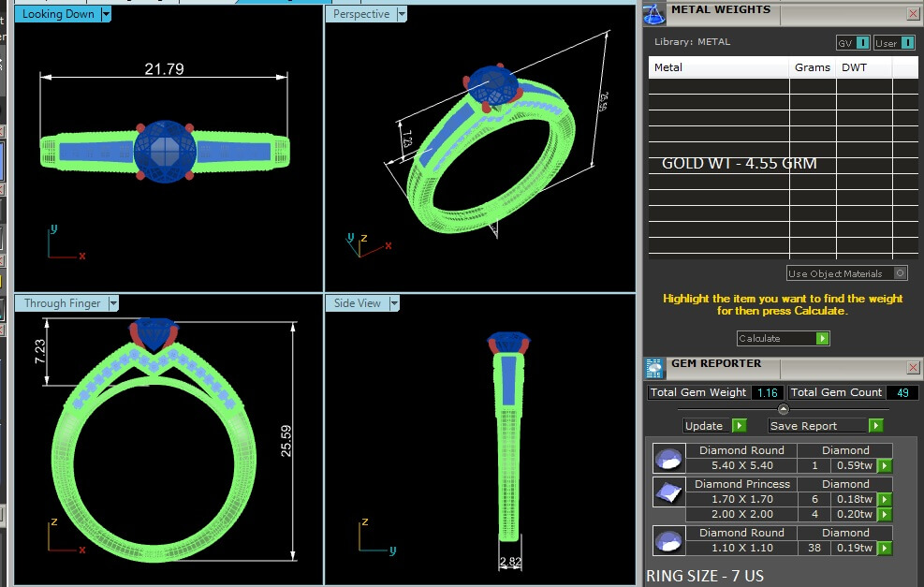Image resolution: width=924 pixels, height=587 pixels.
Task: Enable Use Object Materials option
Action: click(900, 273)
